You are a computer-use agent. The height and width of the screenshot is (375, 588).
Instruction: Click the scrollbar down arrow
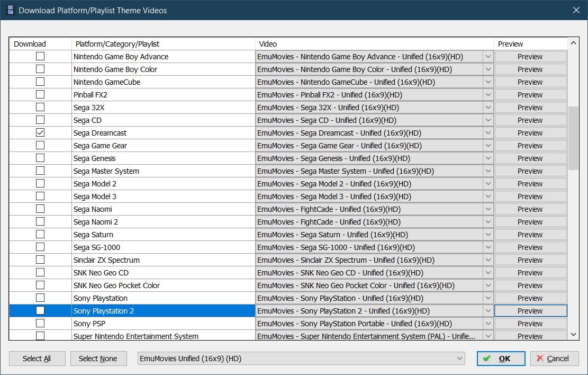tap(573, 334)
